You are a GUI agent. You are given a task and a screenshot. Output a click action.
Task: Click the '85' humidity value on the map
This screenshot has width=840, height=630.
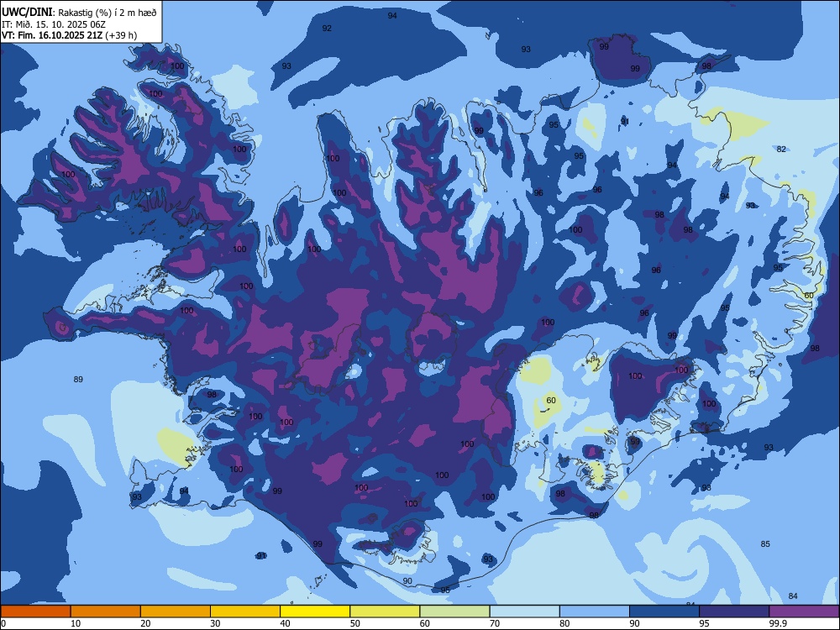tap(765, 544)
